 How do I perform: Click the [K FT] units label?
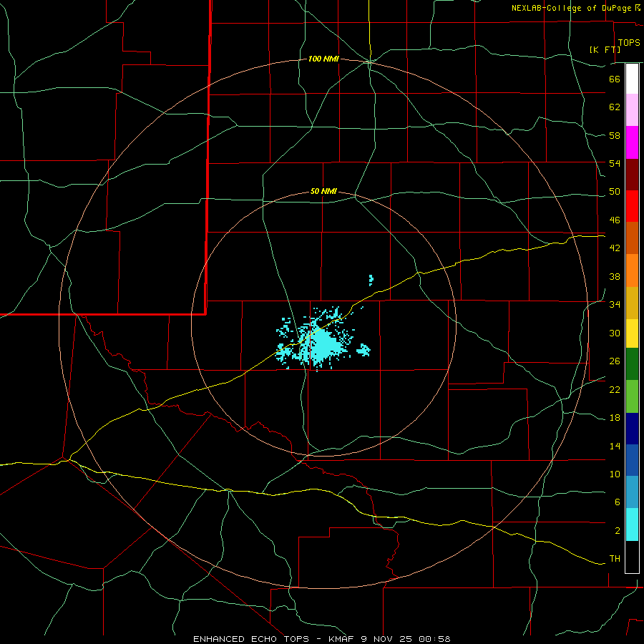(605, 49)
